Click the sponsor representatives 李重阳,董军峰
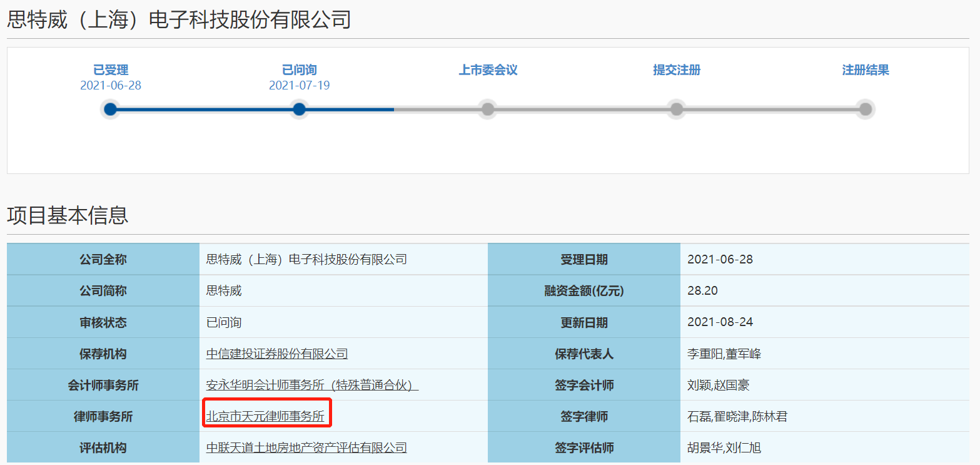980x465 pixels. tap(724, 354)
